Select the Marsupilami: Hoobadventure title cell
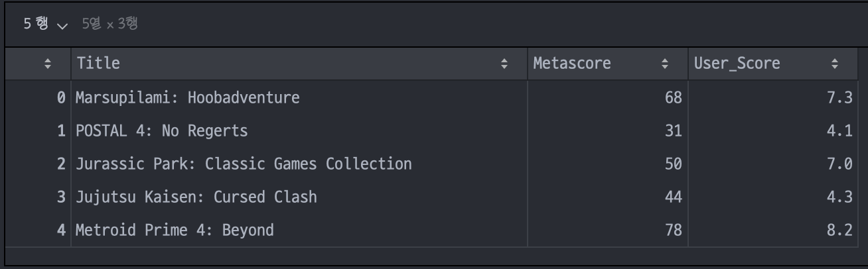Image resolution: width=868 pixels, height=269 pixels. click(x=299, y=97)
